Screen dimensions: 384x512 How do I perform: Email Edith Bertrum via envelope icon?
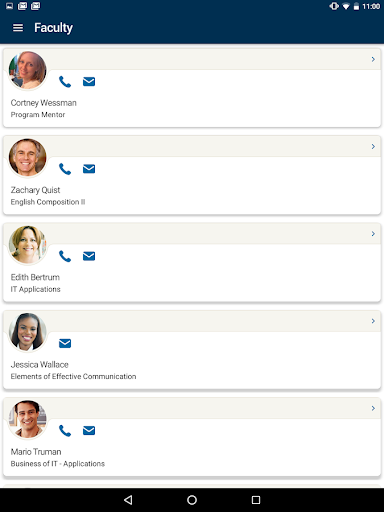(89, 256)
